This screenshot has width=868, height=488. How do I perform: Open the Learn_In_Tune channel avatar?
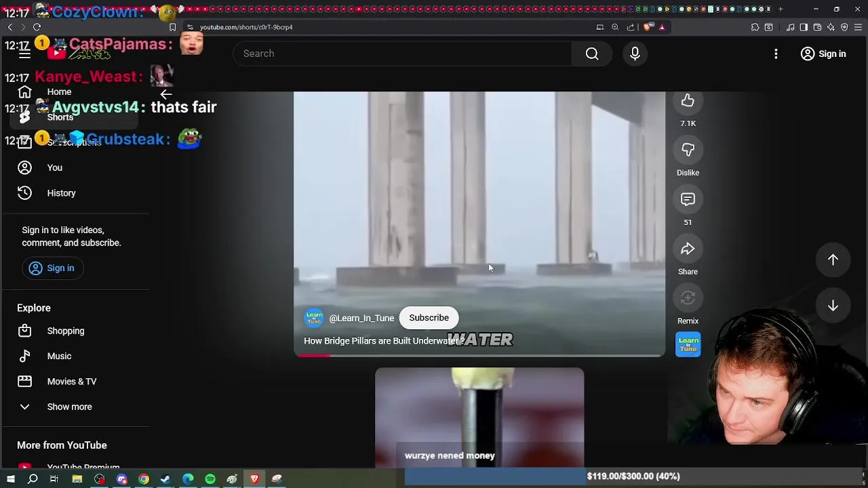click(314, 318)
